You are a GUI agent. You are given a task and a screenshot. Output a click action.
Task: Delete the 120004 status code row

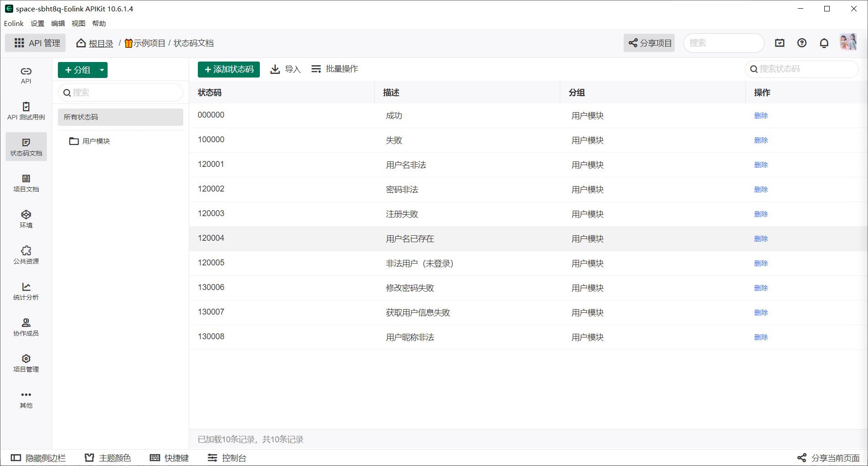point(761,239)
